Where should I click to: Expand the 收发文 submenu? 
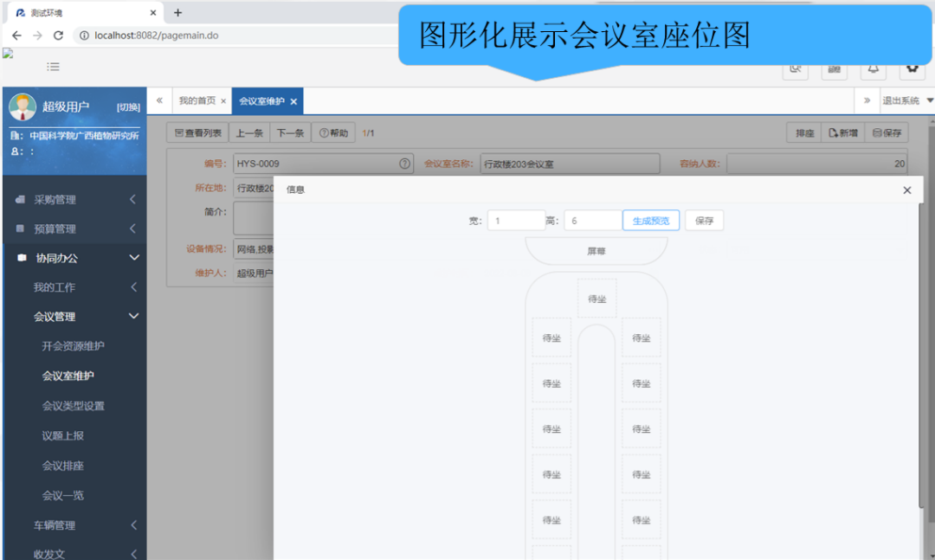click(74, 553)
